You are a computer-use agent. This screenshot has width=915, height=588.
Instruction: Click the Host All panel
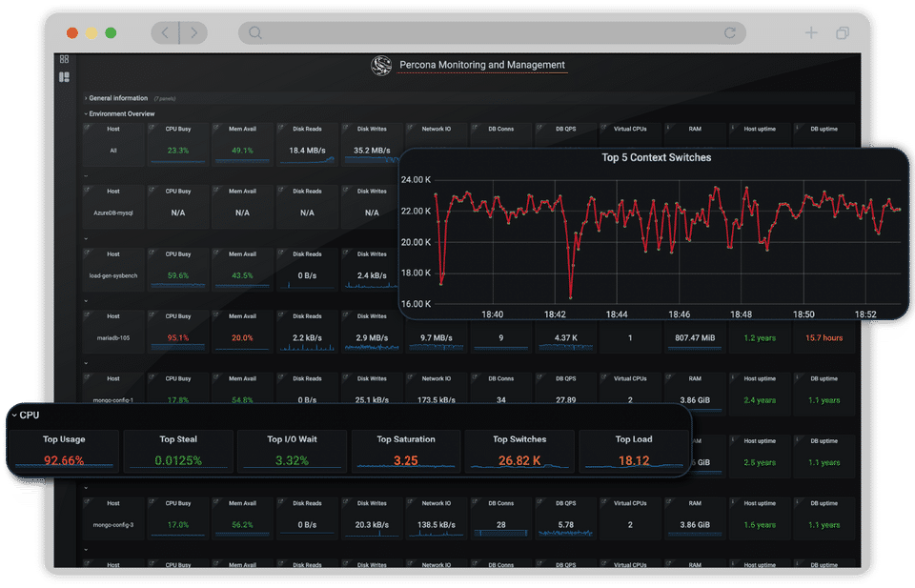click(113, 144)
